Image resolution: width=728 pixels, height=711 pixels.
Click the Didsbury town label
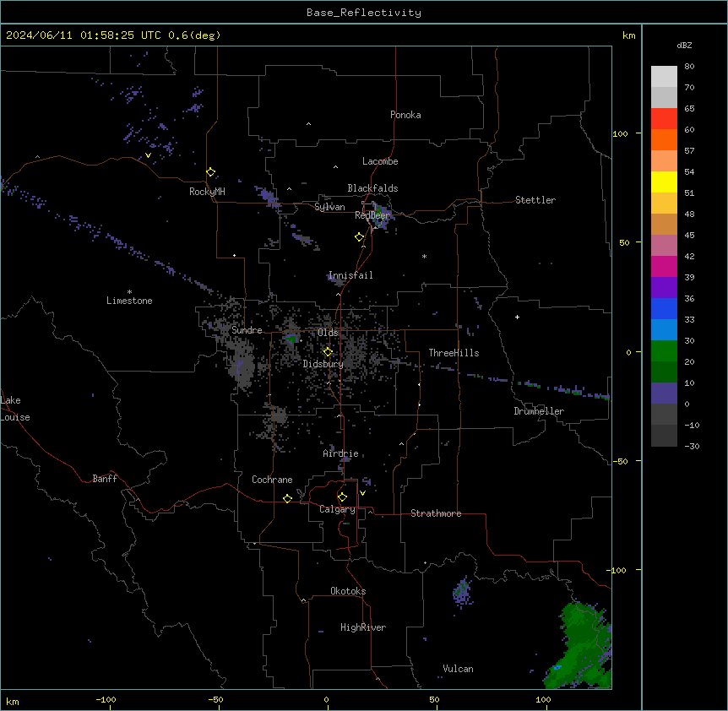pyautogui.click(x=323, y=364)
